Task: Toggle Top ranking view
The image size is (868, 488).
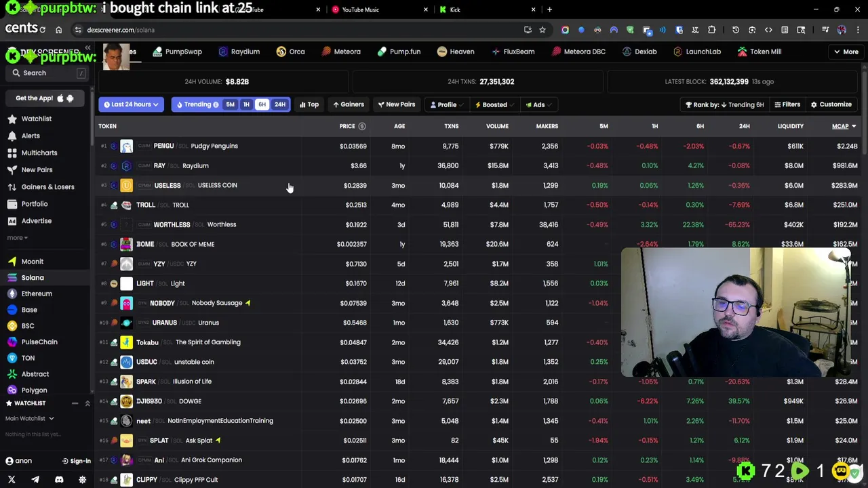Action: point(309,104)
